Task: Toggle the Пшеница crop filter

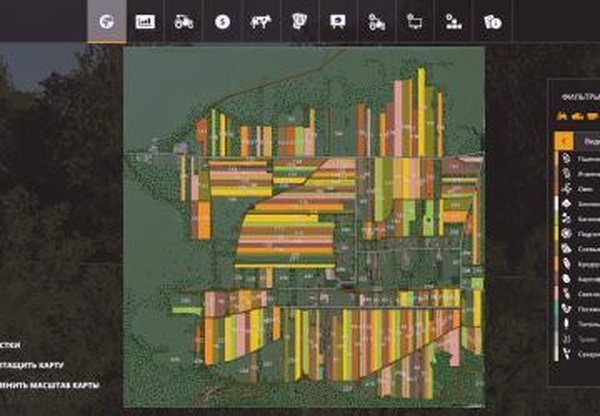Action: tap(578, 158)
